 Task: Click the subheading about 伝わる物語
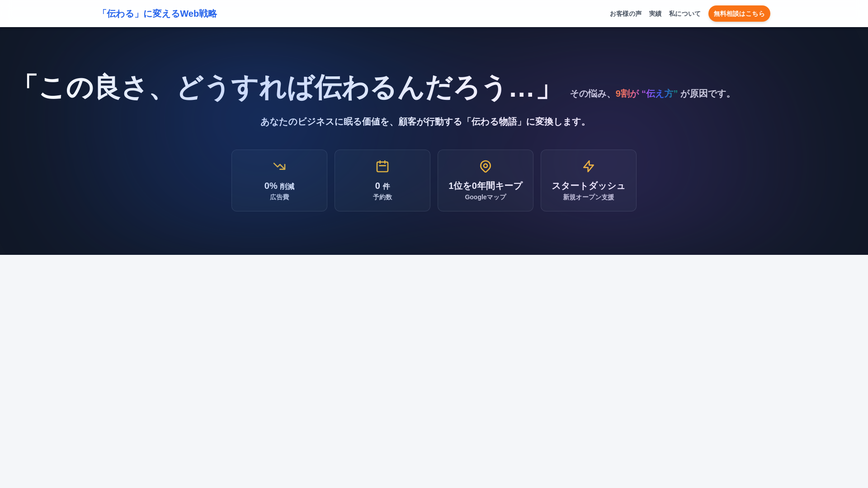pos(425,122)
